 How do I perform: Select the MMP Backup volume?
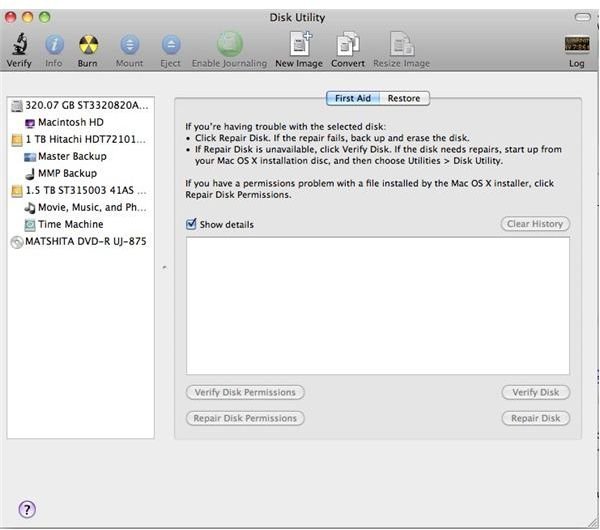[x=80, y=173]
